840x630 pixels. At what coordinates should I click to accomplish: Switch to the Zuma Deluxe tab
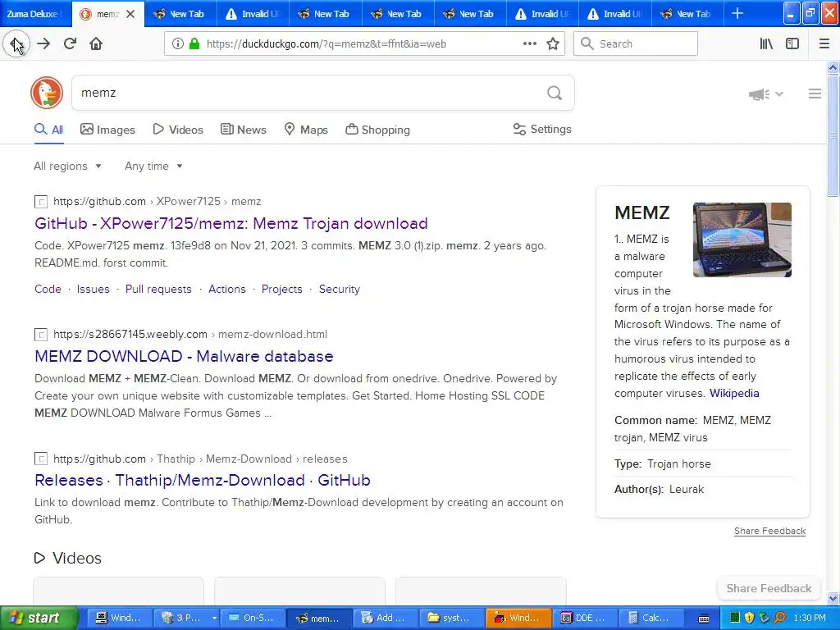[x=35, y=14]
